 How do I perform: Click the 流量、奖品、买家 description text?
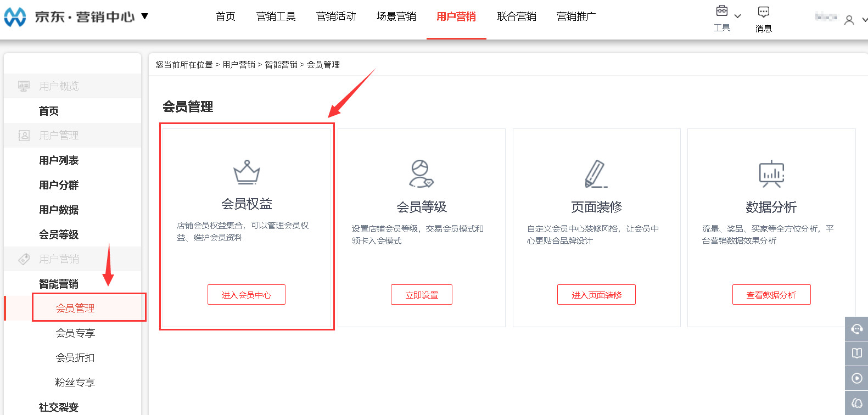click(x=768, y=234)
